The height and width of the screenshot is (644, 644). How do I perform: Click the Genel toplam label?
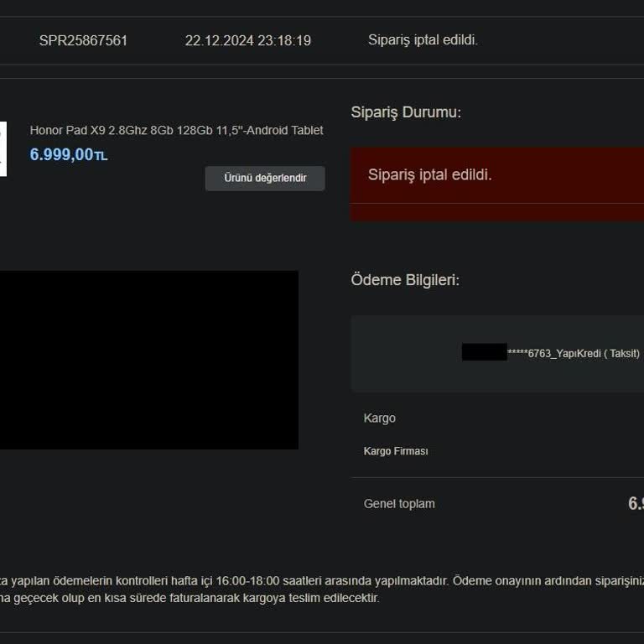tap(399, 504)
